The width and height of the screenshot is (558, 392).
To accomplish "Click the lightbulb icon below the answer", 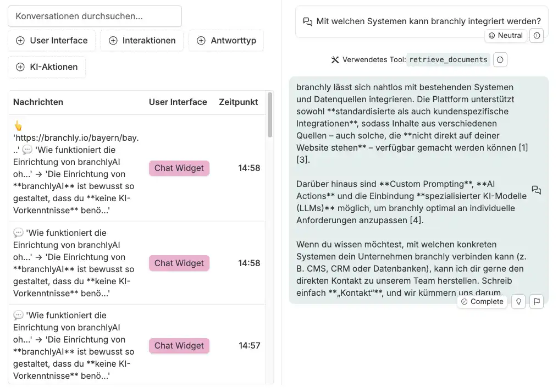I will point(518,302).
